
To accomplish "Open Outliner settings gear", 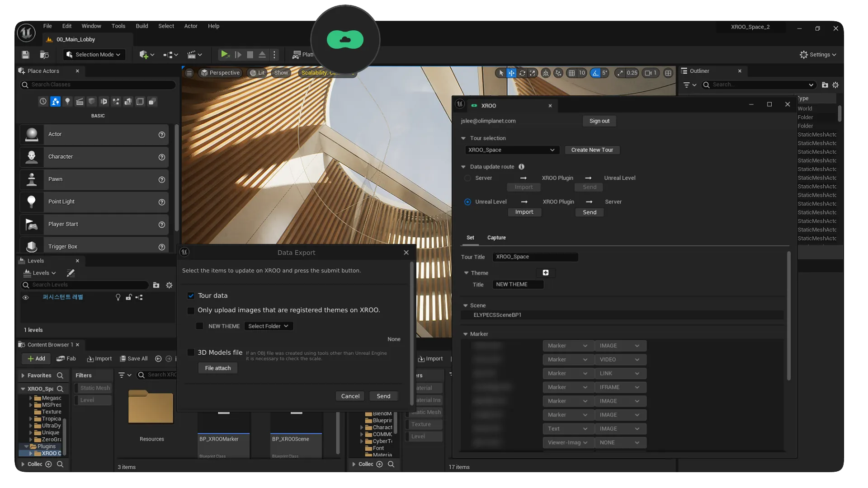I will (x=835, y=85).
